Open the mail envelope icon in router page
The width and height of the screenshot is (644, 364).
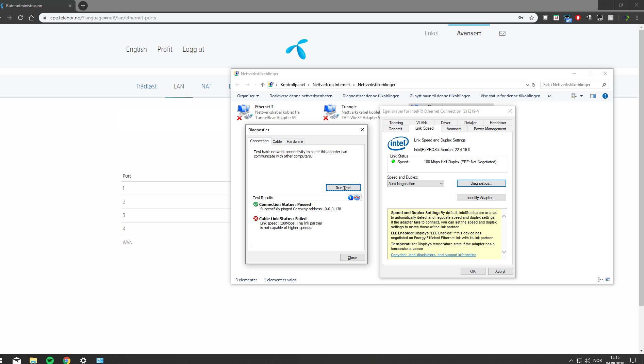(x=502, y=33)
